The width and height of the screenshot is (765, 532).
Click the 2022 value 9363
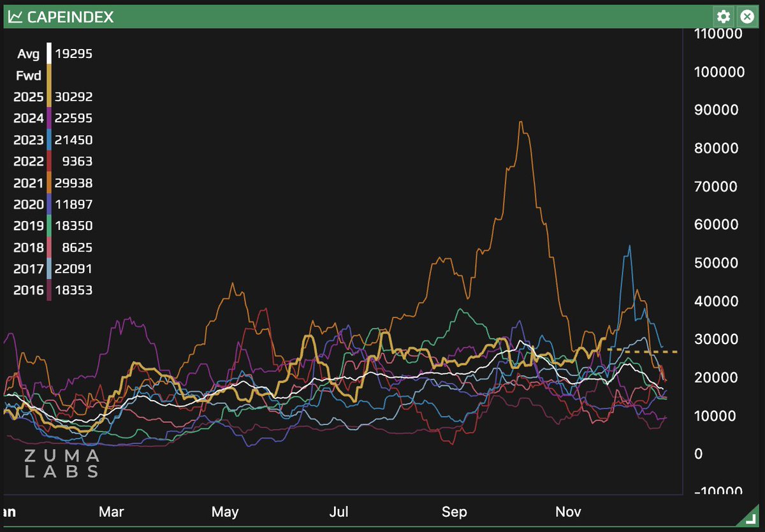(x=78, y=162)
